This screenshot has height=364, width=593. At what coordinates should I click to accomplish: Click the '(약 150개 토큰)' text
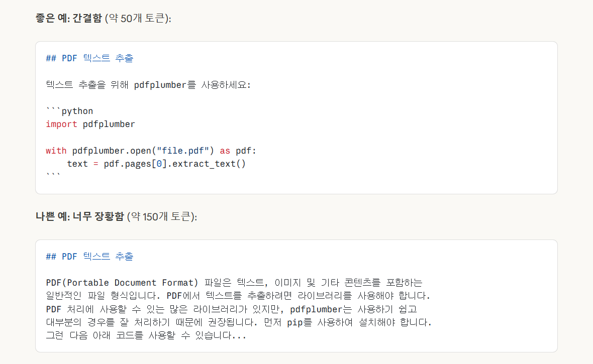(x=162, y=216)
